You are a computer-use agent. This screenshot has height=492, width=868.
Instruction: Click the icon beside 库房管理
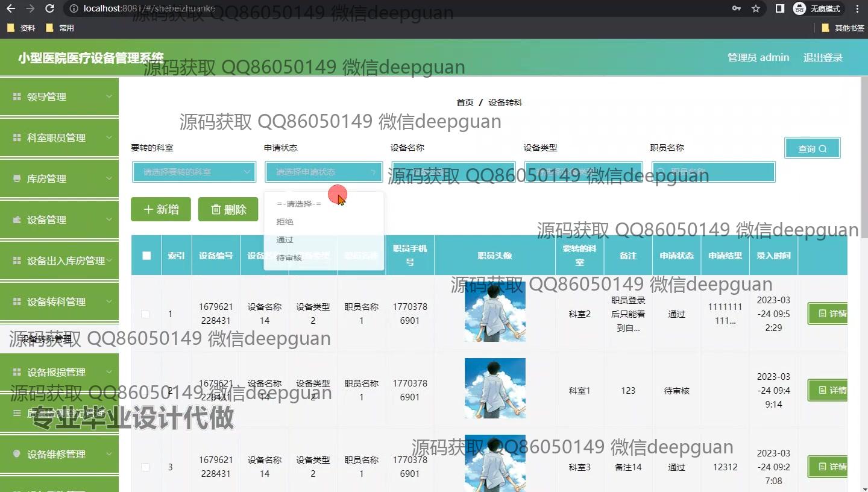pyautogui.click(x=16, y=178)
